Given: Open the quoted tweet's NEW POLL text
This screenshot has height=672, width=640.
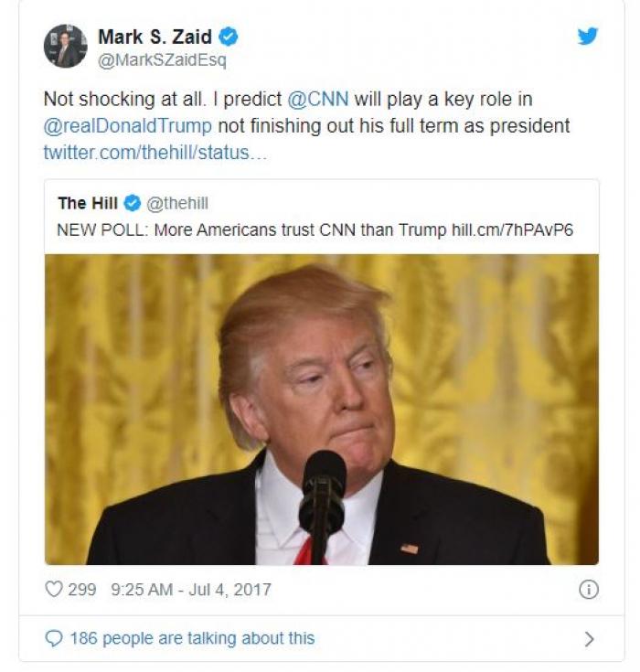Looking at the screenshot, I should [315, 230].
